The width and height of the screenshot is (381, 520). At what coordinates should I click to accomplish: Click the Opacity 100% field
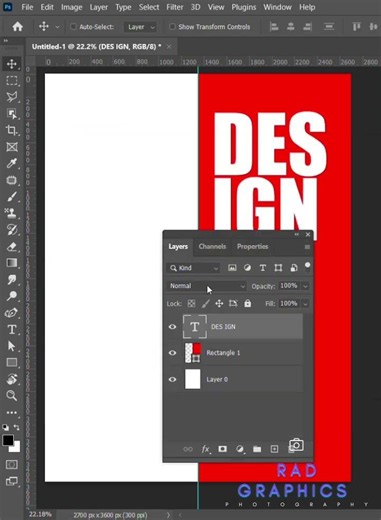[x=289, y=286]
